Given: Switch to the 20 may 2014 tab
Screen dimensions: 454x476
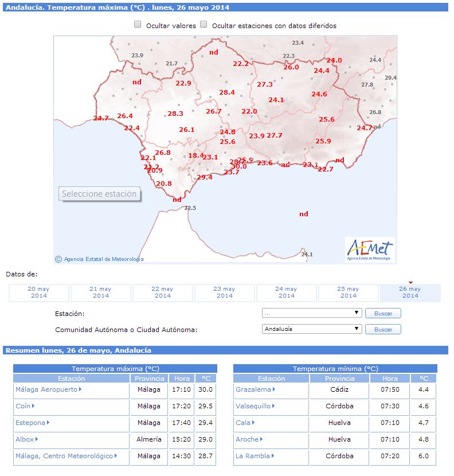Looking at the screenshot, I should pyautogui.click(x=39, y=292).
